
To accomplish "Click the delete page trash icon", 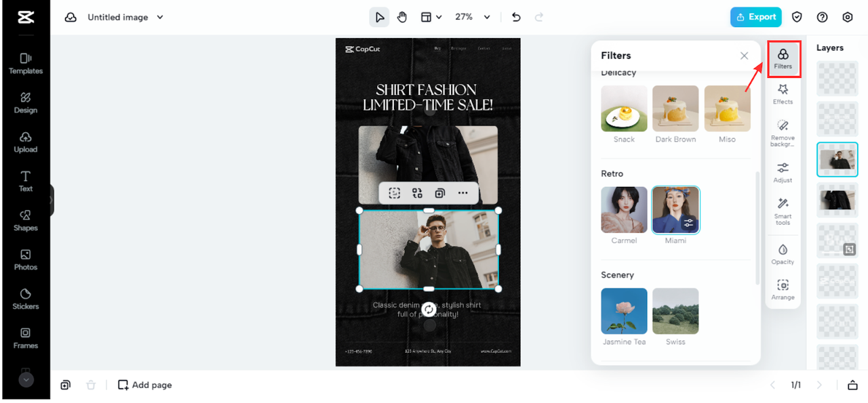I will point(91,385).
